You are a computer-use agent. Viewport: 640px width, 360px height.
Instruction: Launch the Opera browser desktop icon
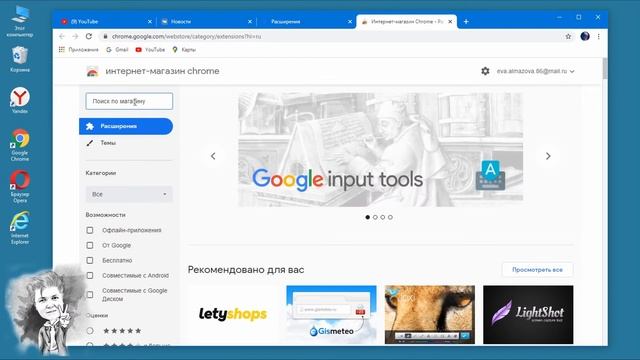(20, 187)
